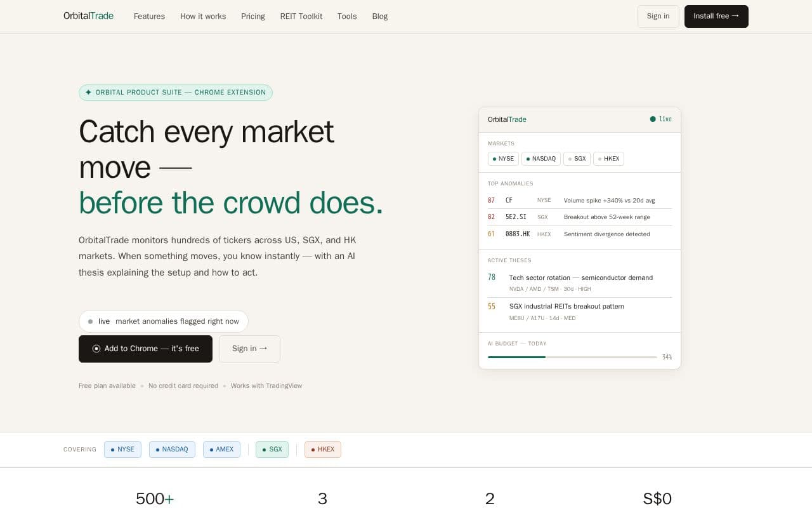Click the Top Anomalies section label
This screenshot has width=812, height=508.
511,184
